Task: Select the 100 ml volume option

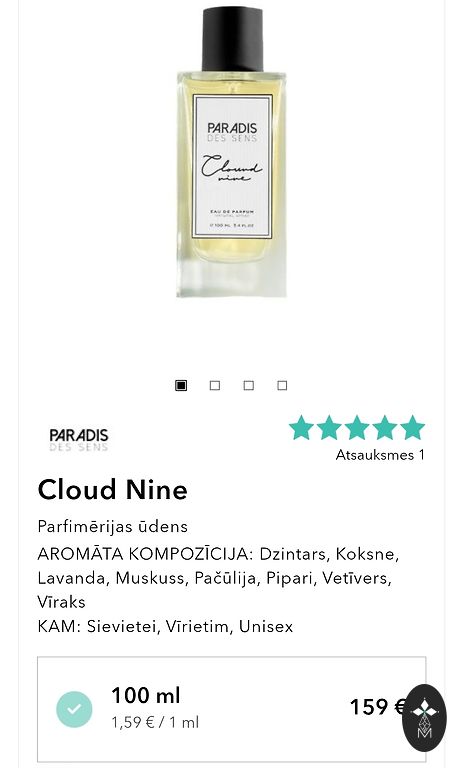Action: 231,709
